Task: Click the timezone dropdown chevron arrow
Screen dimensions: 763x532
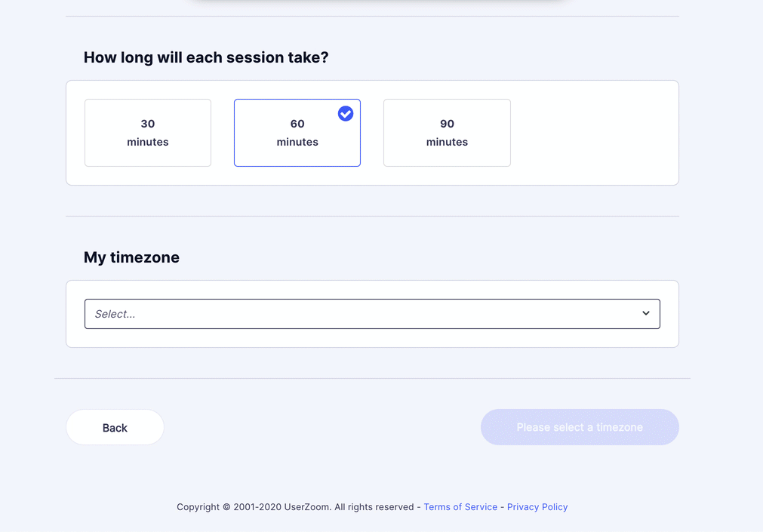Action: 646,313
